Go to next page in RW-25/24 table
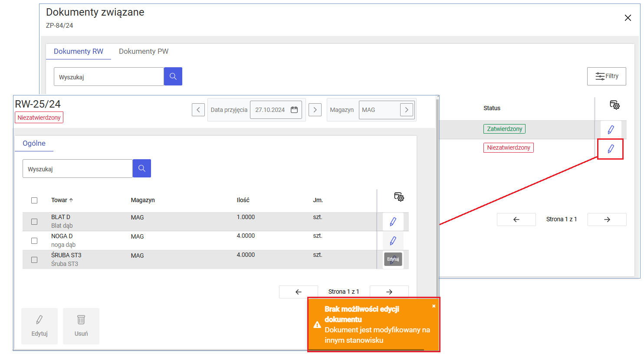The image size is (644, 354). coord(389,292)
